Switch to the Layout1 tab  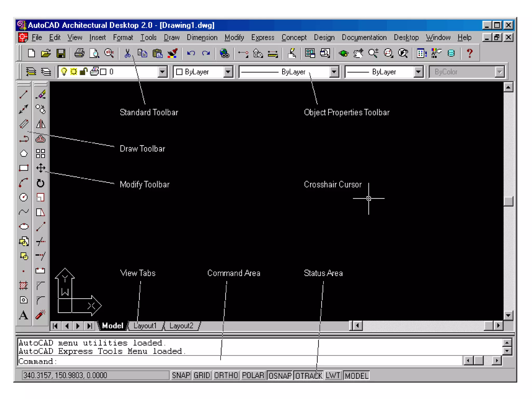coord(145,326)
